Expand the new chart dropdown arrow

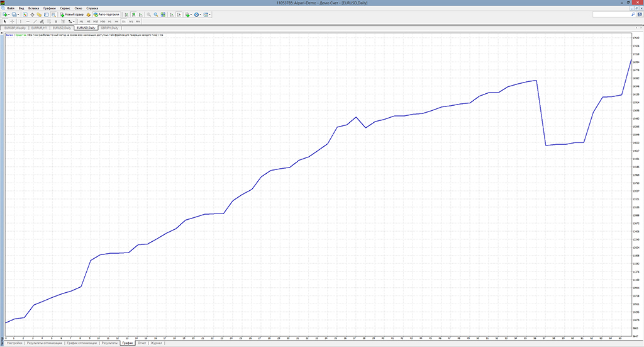tap(9, 15)
